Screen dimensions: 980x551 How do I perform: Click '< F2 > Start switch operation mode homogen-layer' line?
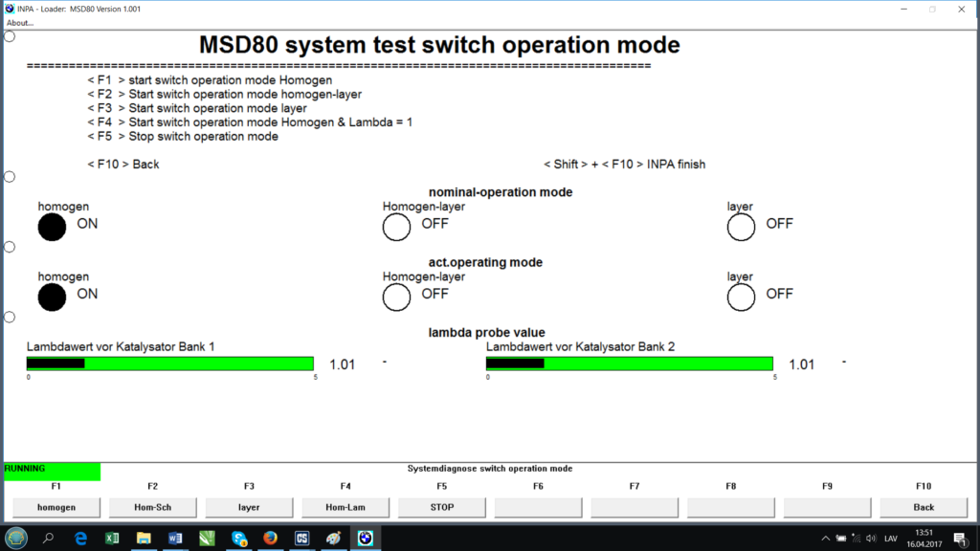coord(224,95)
